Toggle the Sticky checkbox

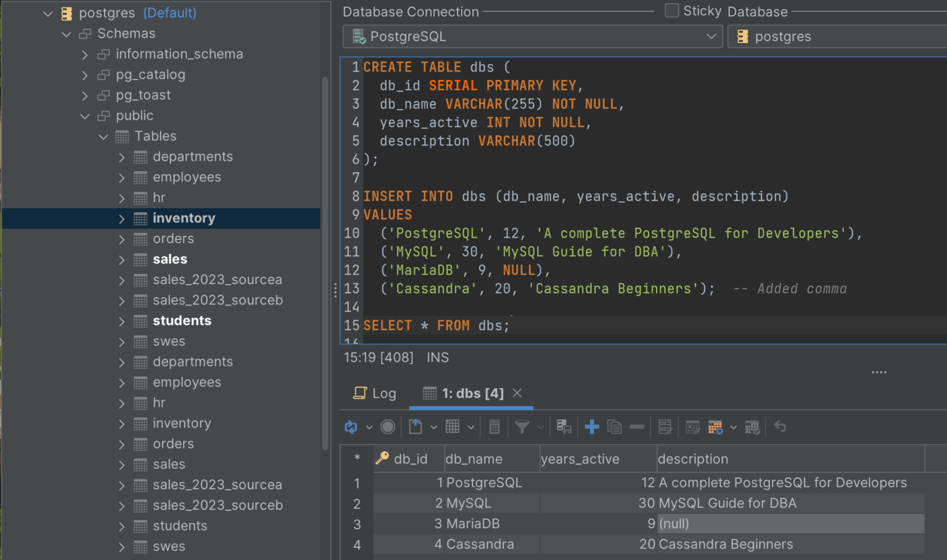point(672,10)
